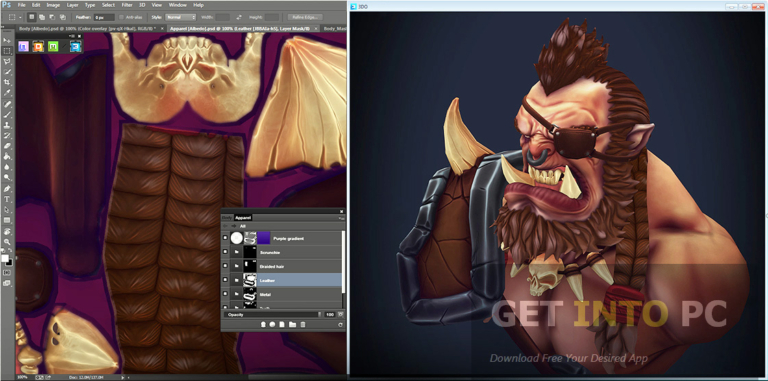Click the blue 3 plugin icon
Screen dimensions: 768x381
coord(75,47)
